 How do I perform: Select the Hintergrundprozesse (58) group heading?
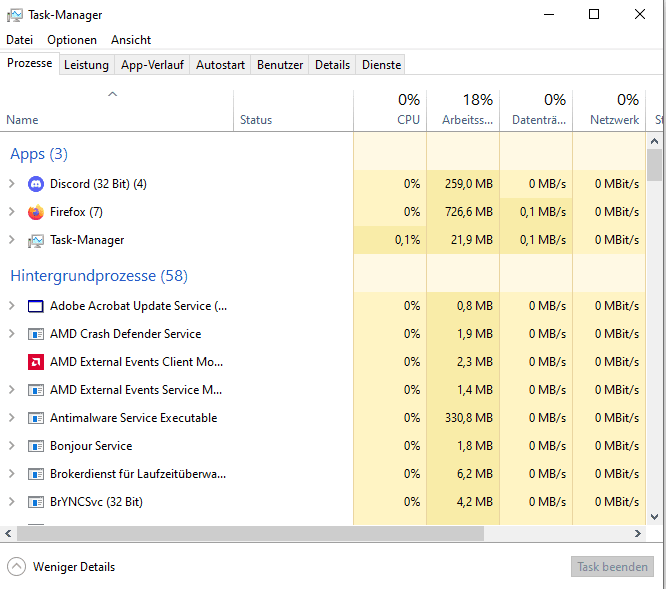[x=99, y=276]
